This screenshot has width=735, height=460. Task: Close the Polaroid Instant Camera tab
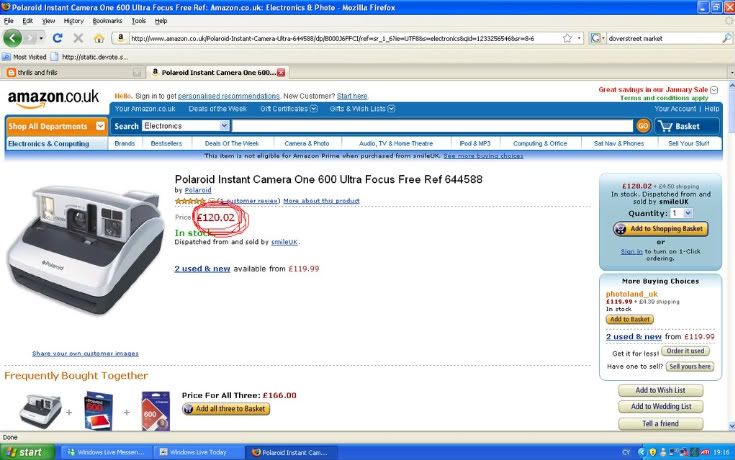click(281, 72)
